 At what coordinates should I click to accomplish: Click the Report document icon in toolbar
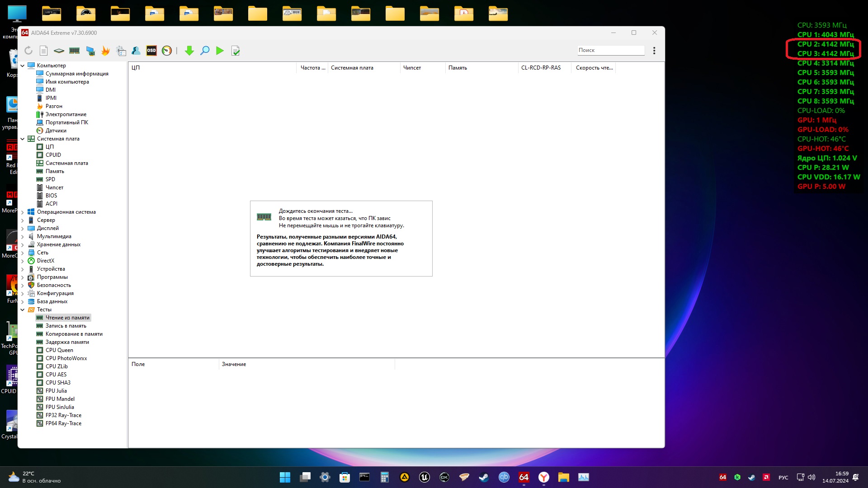pos(44,51)
